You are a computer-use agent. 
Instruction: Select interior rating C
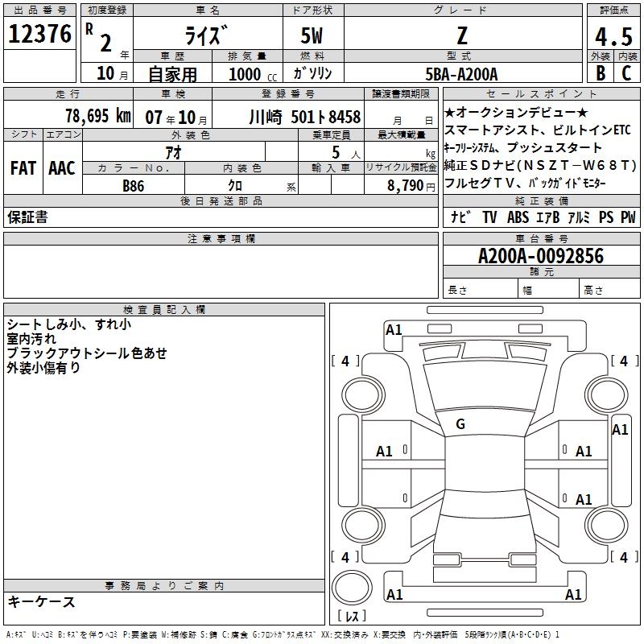pyautogui.click(x=626, y=73)
